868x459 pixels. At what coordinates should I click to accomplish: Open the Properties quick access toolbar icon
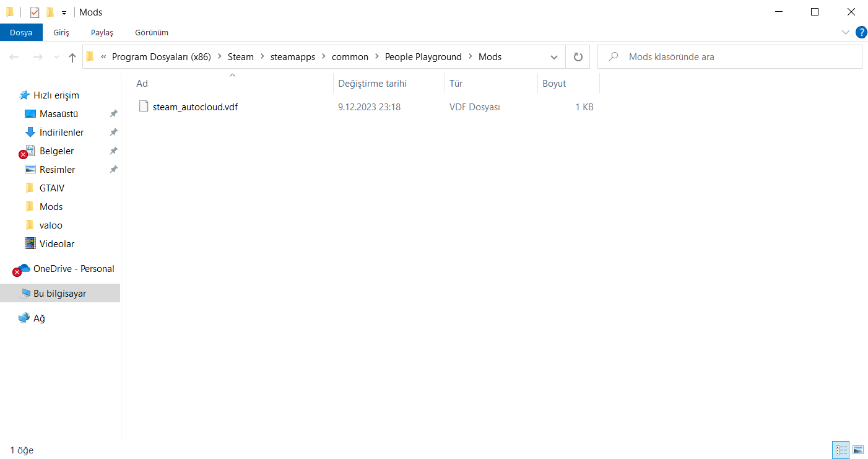click(35, 12)
